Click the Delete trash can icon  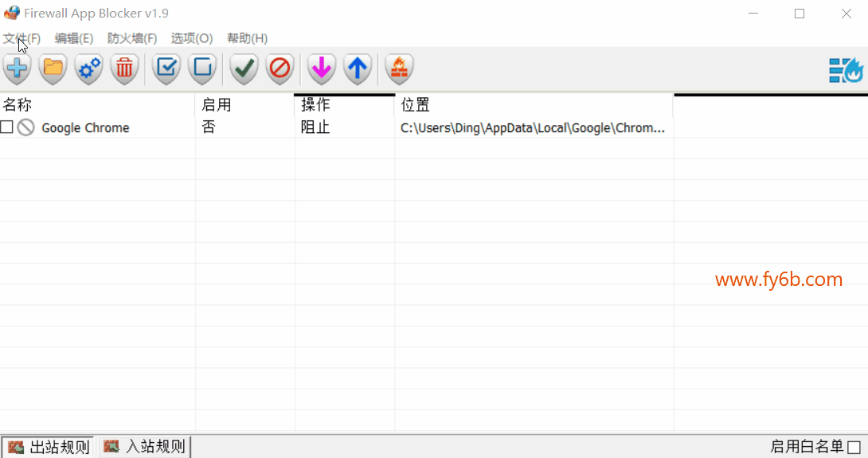click(x=124, y=69)
